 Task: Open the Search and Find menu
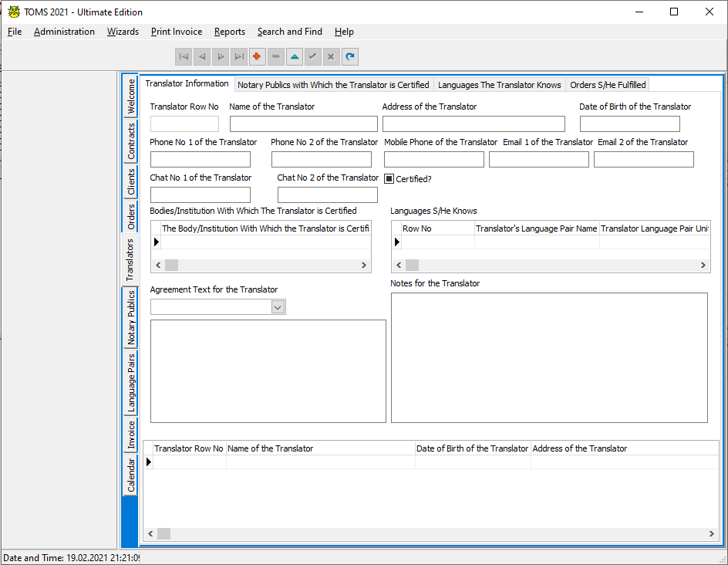[x=290, y=32]
